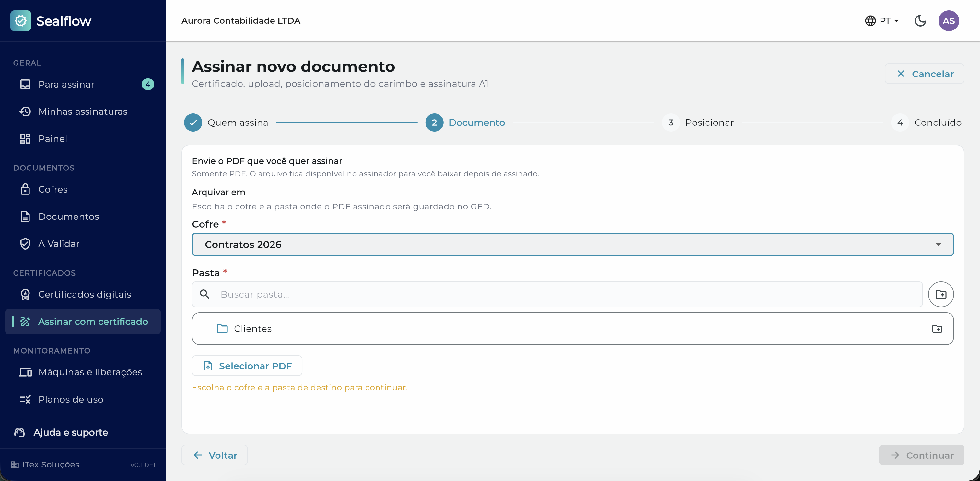Image resolution: width=980 pixels, height=481 pixels.
Task: Select the Clientes folder
Action: (573, 329)
